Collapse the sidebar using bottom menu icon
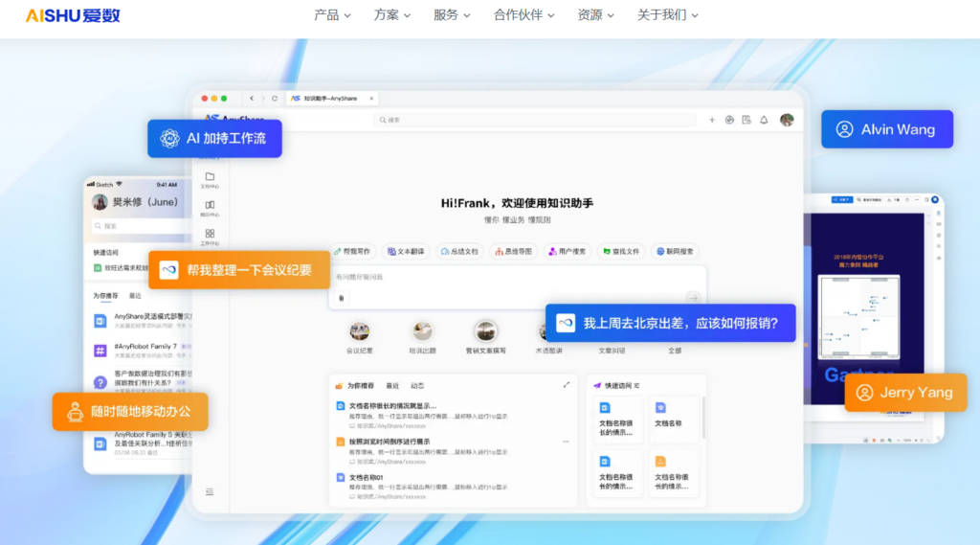This screenshot has width=980, height=545. 210,491
